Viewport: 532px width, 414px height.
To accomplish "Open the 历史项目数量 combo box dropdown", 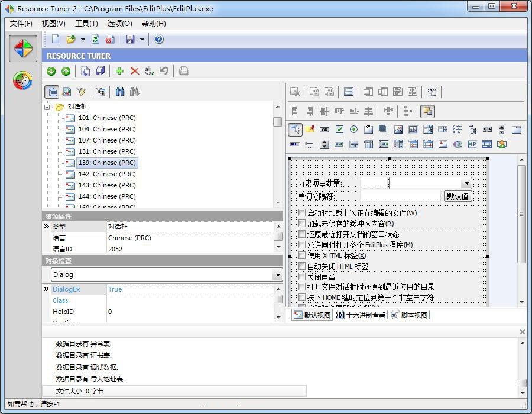I will coord(467,183).
